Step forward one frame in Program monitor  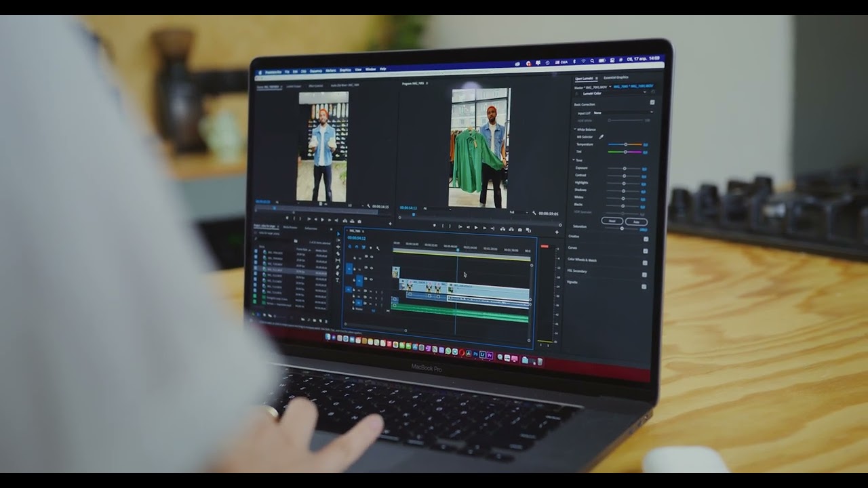click(484, 228)
